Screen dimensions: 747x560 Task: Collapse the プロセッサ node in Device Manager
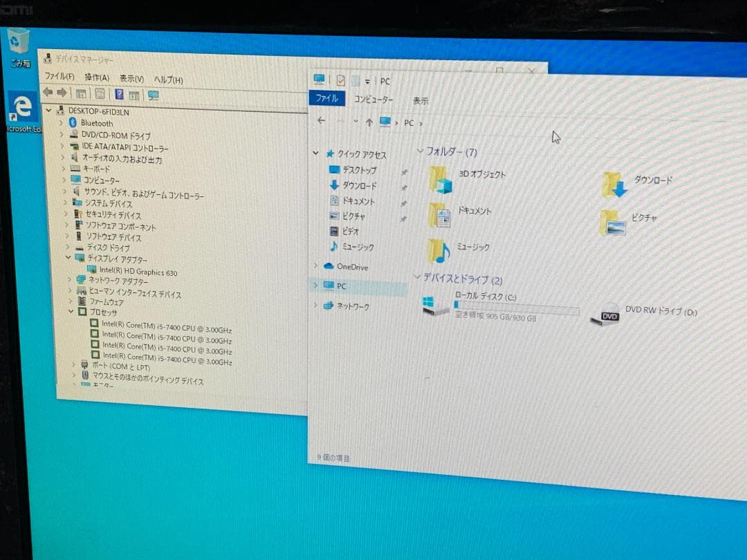[x=69, y=312]
